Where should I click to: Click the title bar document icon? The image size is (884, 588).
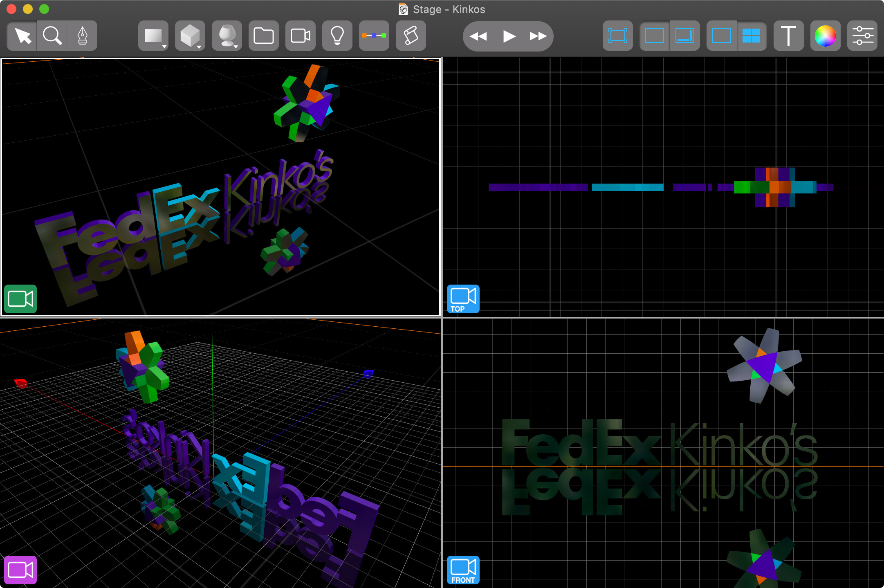[x=403, y=9]
